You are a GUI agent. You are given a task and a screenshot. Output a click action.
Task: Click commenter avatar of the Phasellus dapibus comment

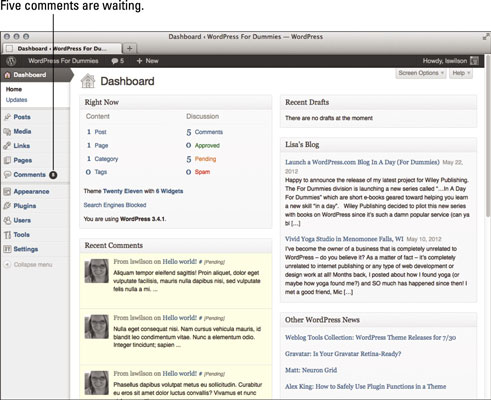(97, 383)
